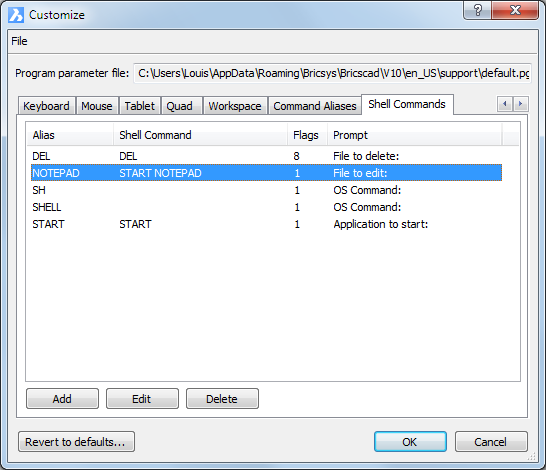
Task: Switch to the Keyboard tab
Action: pyautogui.click(x=46, y=106)
